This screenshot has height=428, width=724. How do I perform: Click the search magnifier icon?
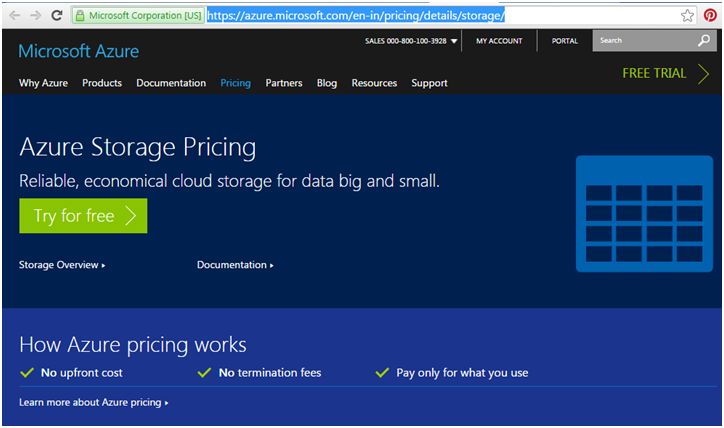[703, 41]
